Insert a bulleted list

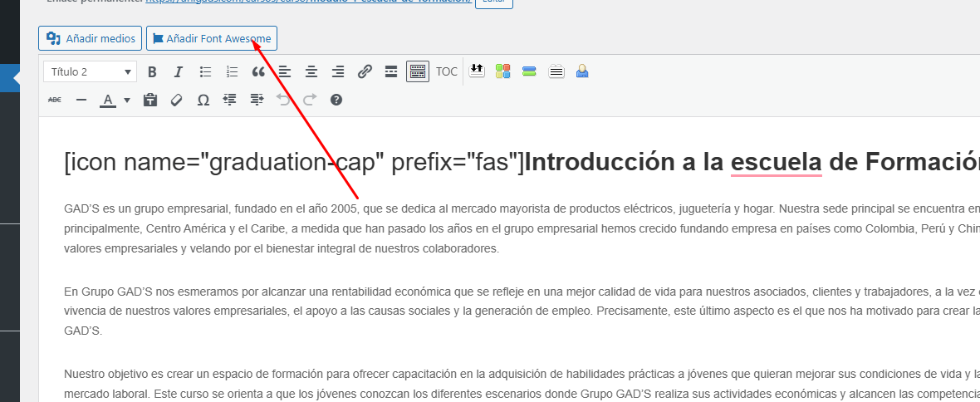click(205, 72)
